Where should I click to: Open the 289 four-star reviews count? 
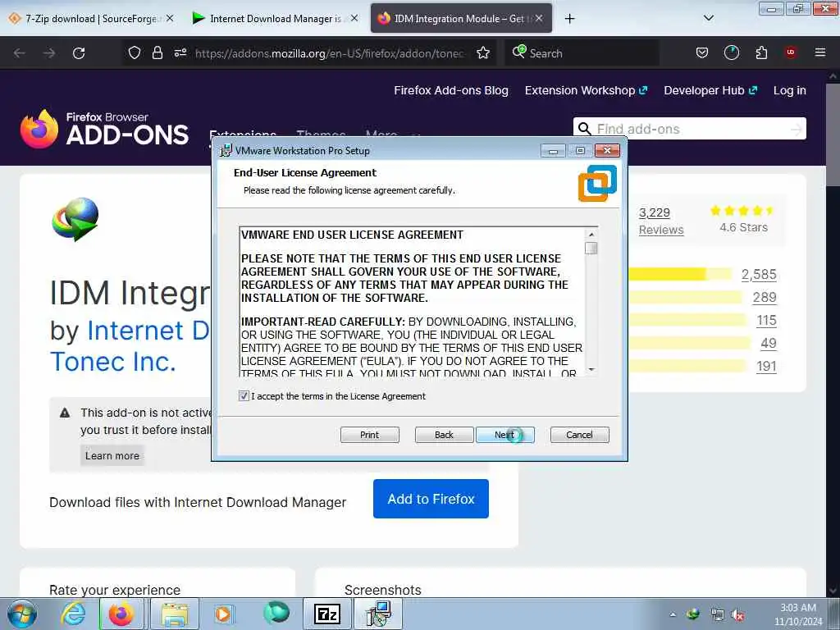pos(765,297)
